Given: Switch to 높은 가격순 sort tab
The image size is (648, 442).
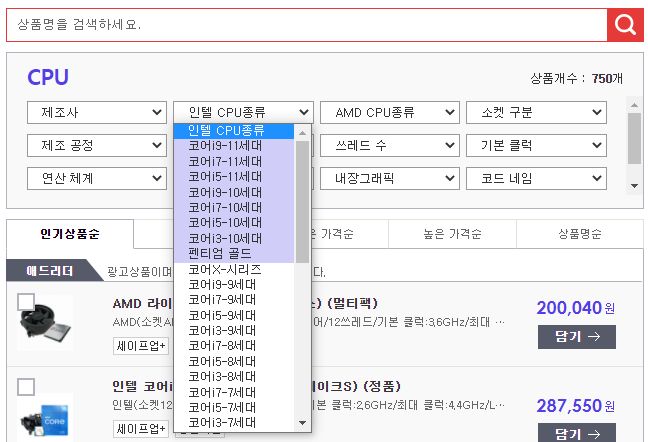Looking at the screenshot, I should tap(453, 234).
